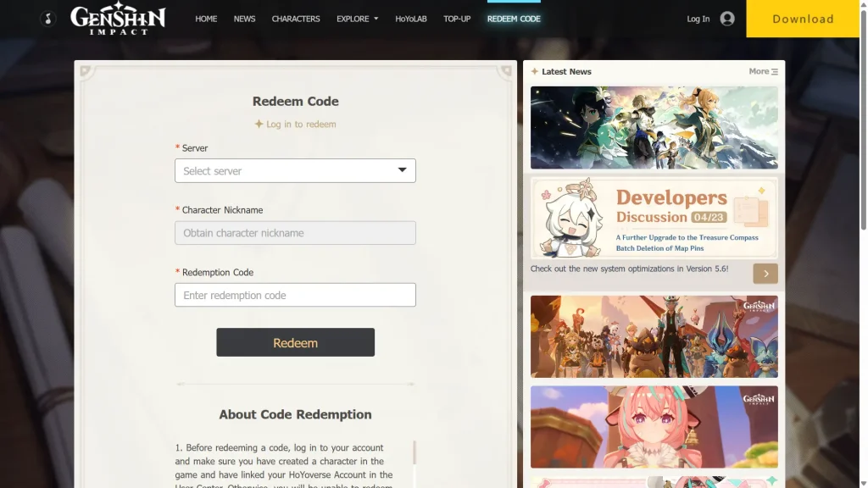868x488 pixels.
Task: Click the user avatar icon
Action: pos(727,19)
